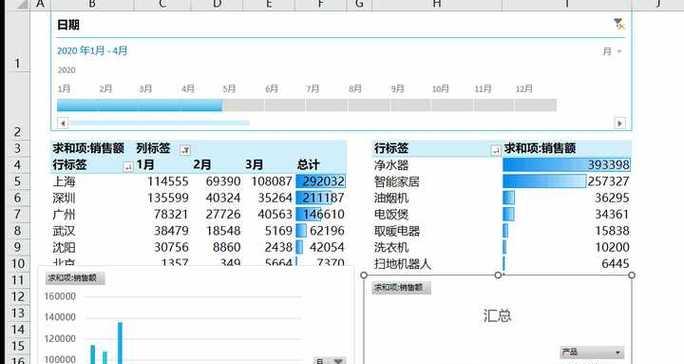684x364 pixels.
Task: Open the 列标签 filter dropdown
Action: point(185,150)
